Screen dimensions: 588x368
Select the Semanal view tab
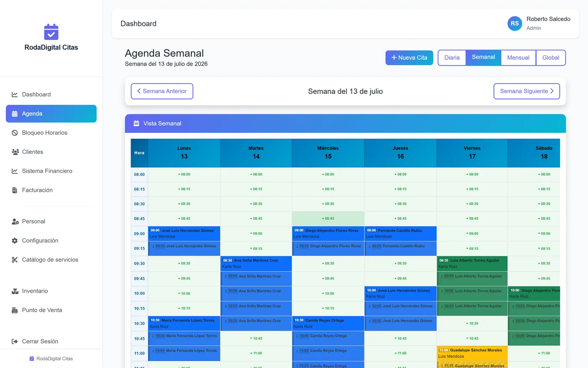tap(483, 57)
